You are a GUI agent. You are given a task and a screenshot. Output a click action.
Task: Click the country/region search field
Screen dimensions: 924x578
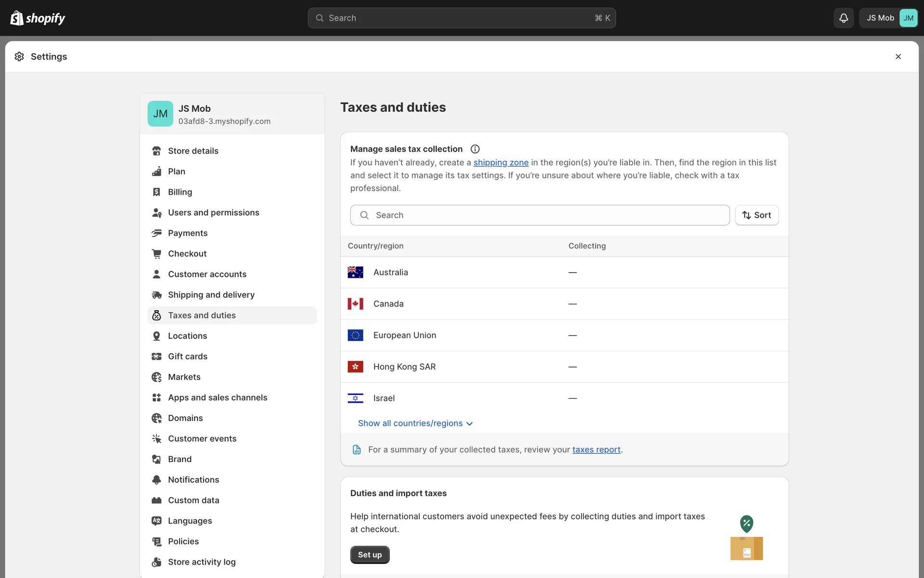tap(539, 215)
